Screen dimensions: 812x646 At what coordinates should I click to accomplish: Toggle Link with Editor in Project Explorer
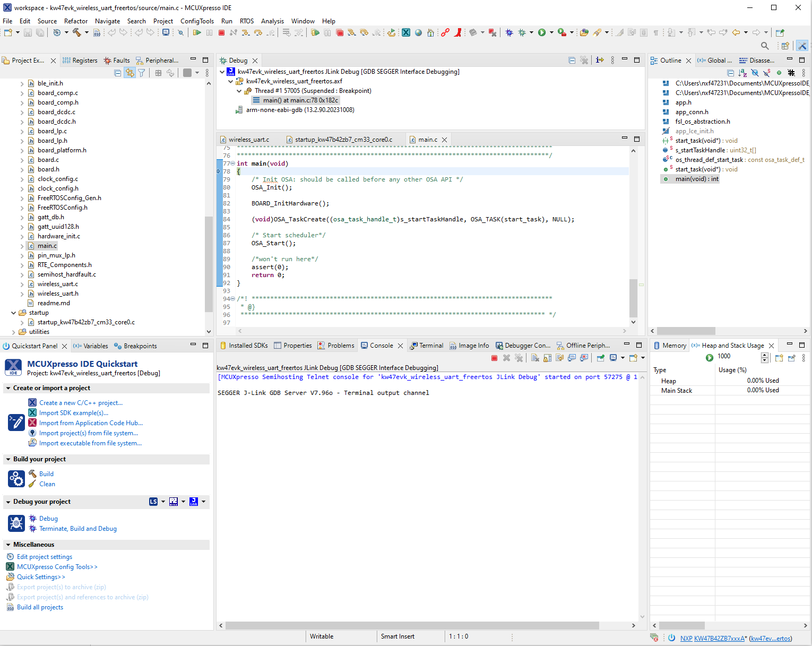[x=130, y=73]
